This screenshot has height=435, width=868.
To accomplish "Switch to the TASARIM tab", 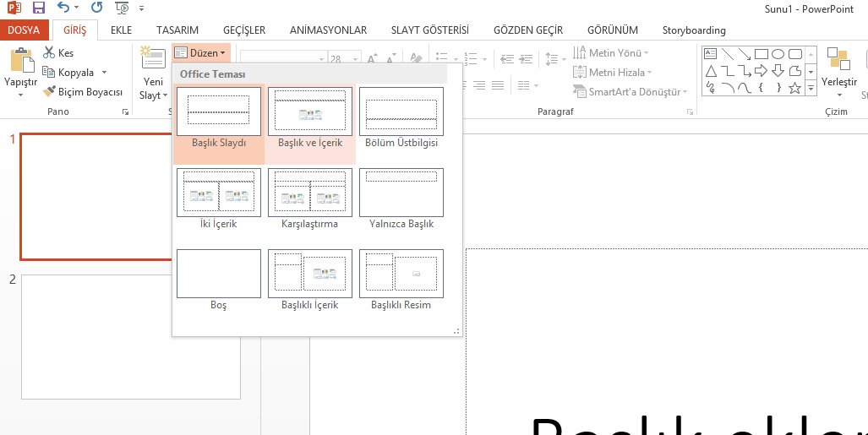I will pyautogui.click(x=177, y=30).
